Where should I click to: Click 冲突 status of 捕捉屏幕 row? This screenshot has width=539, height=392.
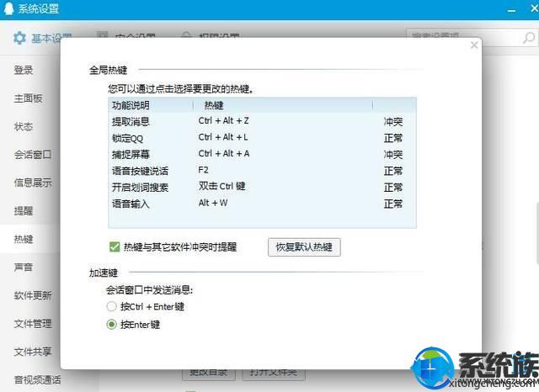(x=393, y=155)
